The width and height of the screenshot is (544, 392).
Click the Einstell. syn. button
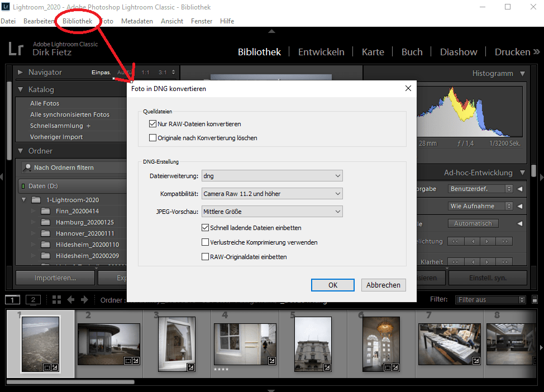click(x=488, y=278)
